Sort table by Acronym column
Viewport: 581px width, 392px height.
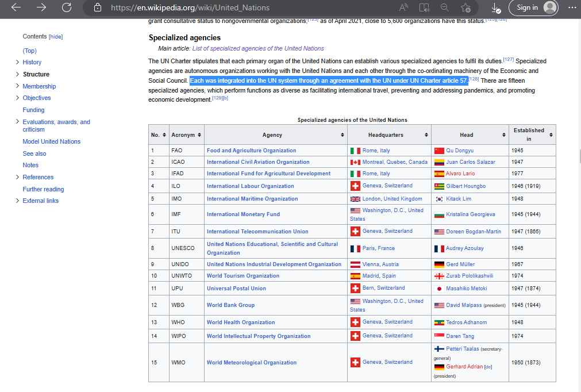pyautogui.click(x=199, y=135)
